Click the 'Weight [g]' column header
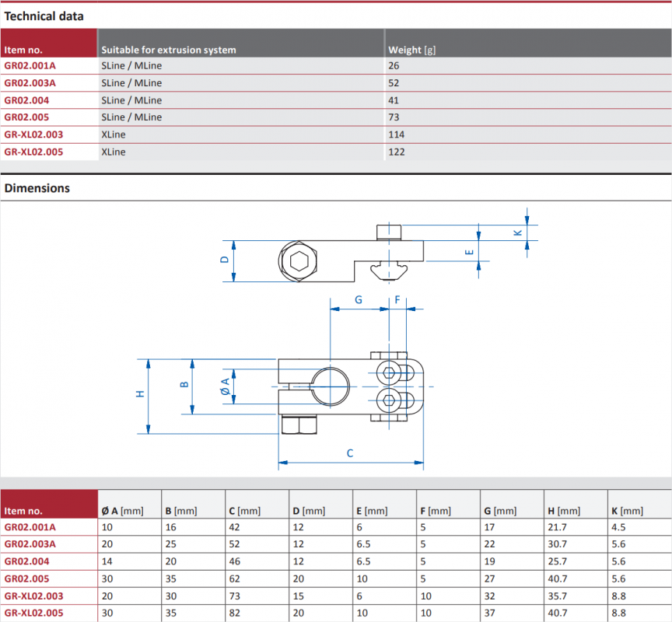The width and height of the screenshot is (672, 622). 411,50
